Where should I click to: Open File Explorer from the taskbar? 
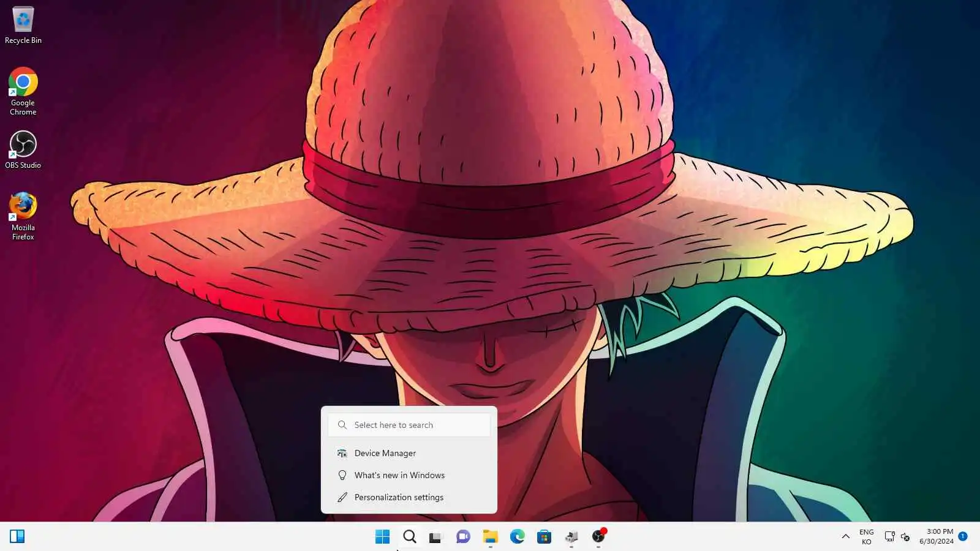click(x=490, y=537)
